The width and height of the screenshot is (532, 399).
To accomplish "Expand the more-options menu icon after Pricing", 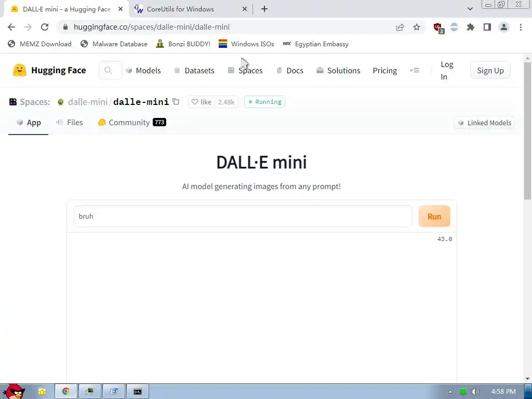I will click(x=414, y=70).
